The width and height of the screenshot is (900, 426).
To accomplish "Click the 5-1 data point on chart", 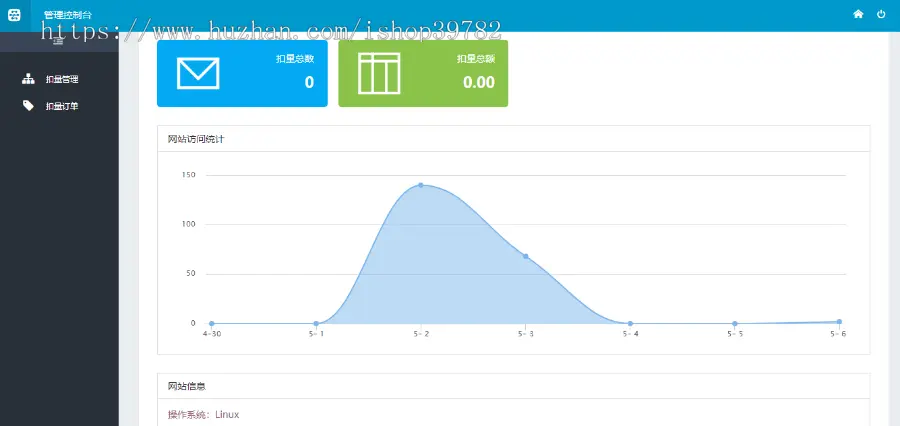I will [316, 324].
